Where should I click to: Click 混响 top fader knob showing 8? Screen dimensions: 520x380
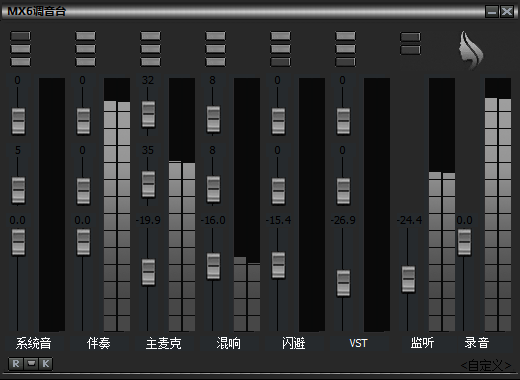point(213,119)
